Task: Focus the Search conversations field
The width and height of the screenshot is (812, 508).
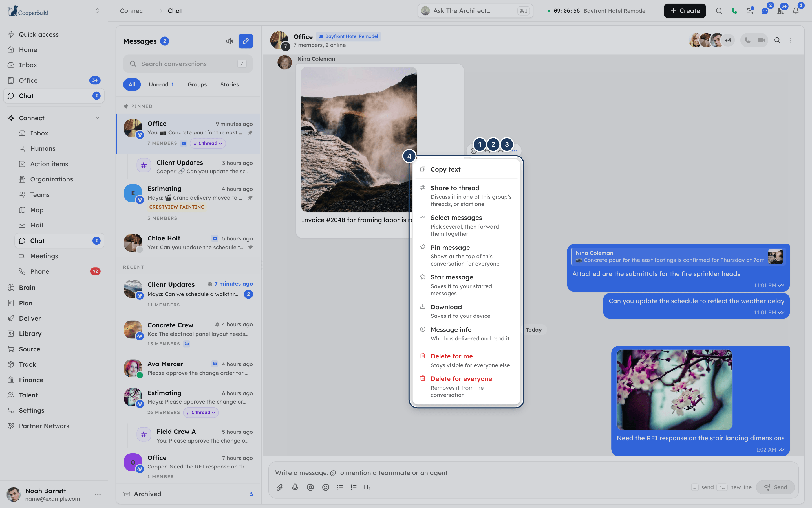Action: (188, 64)
